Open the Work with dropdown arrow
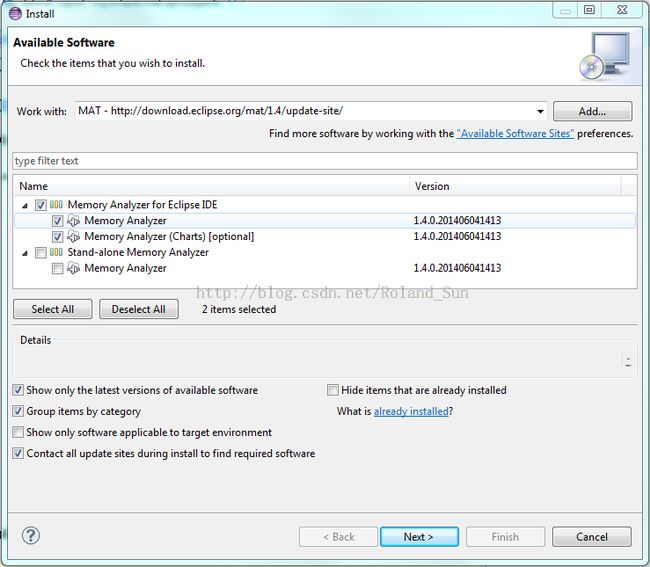This screenshot has width=650, height=567. (x=540, y=111)
